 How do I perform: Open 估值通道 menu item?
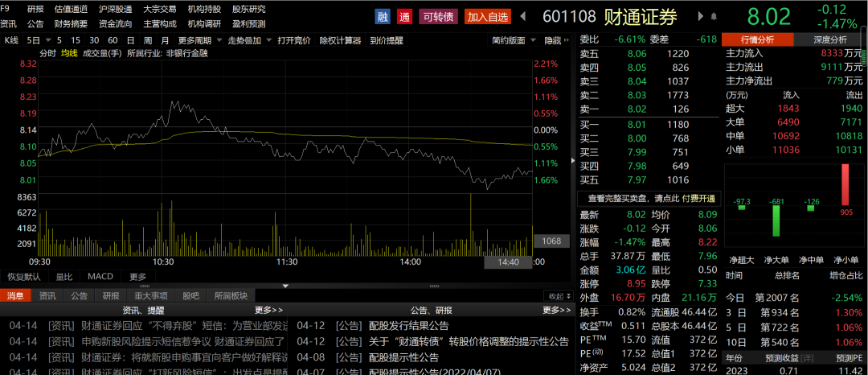point(71,10)
